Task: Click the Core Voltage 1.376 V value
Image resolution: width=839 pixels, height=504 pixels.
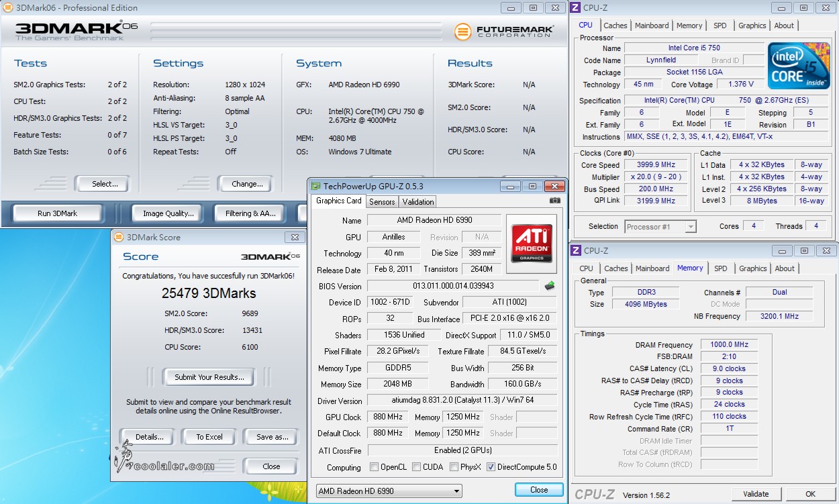Action: point(740,85)
